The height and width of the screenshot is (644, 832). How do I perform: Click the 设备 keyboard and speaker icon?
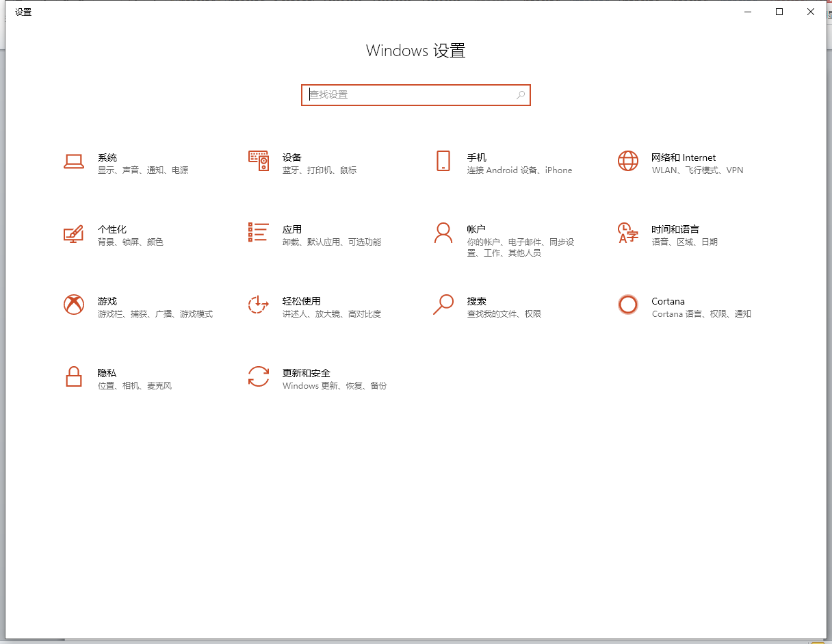click(258, 161)
